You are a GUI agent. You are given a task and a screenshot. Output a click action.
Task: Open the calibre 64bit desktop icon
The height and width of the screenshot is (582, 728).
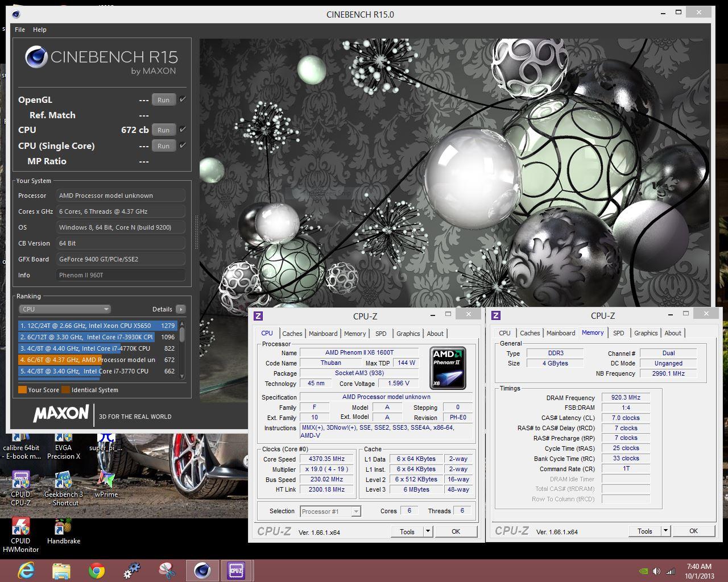21,447
